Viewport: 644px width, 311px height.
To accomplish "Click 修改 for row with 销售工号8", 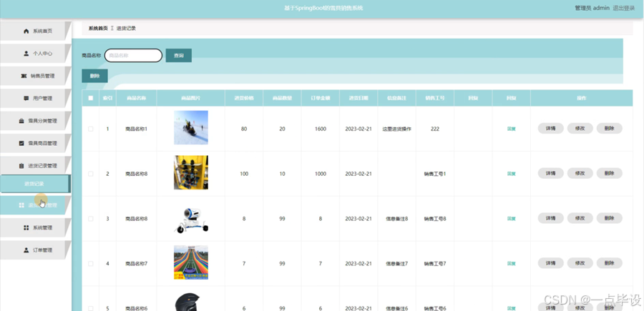I will (x=580, y=218).
